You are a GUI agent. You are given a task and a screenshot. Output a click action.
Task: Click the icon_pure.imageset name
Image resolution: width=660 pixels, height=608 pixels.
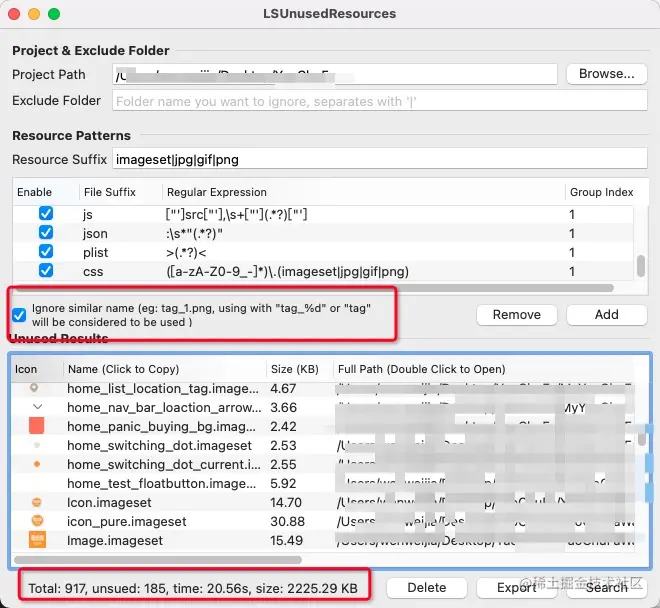click(126, 521)
